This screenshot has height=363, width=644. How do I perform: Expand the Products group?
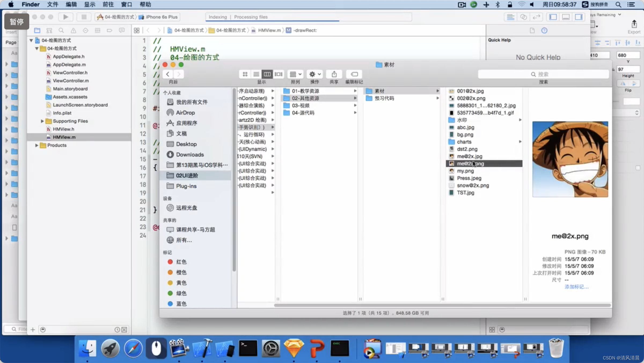tap(36, 145)
